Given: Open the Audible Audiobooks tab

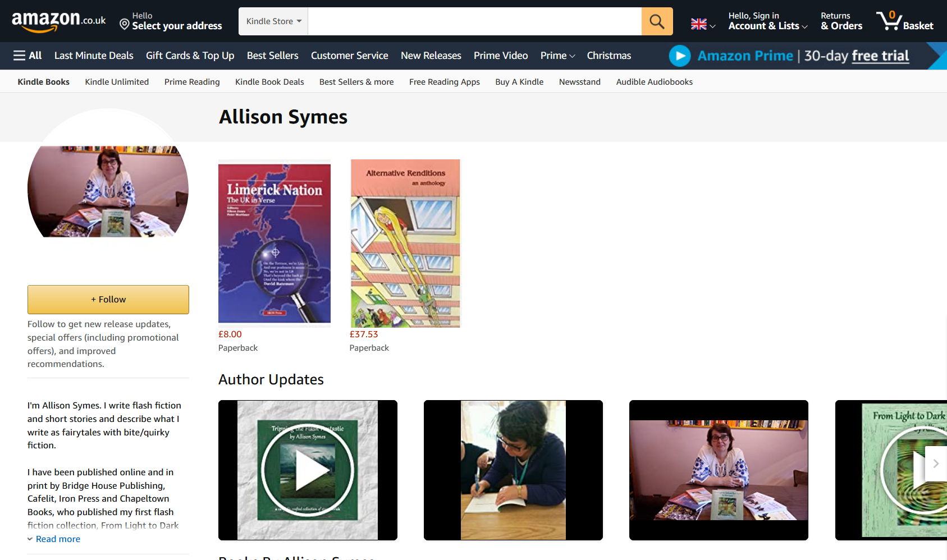Looking at the screenshot, I should (654, 82).
